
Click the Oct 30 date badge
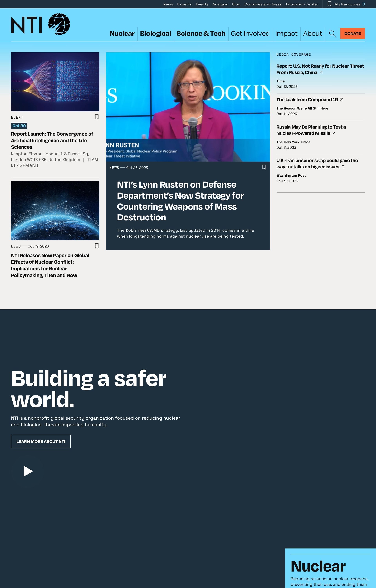pos(19,126)
